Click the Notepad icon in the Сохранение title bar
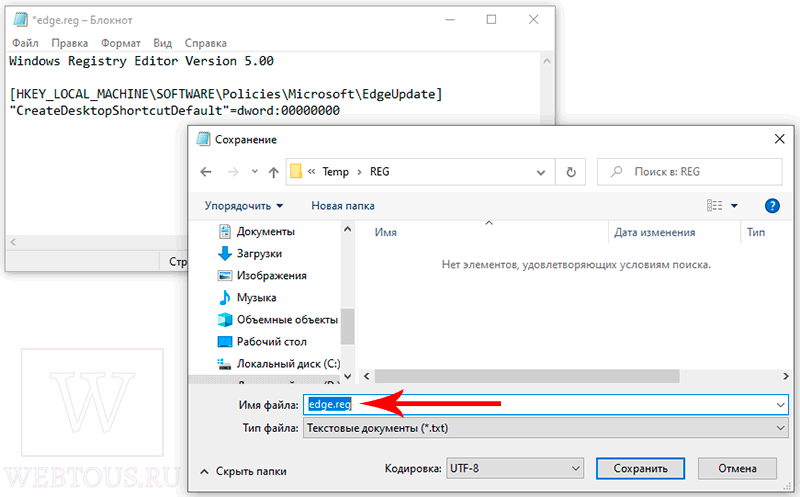Screen dimensions: 800x497 click(x=204, y=139)
